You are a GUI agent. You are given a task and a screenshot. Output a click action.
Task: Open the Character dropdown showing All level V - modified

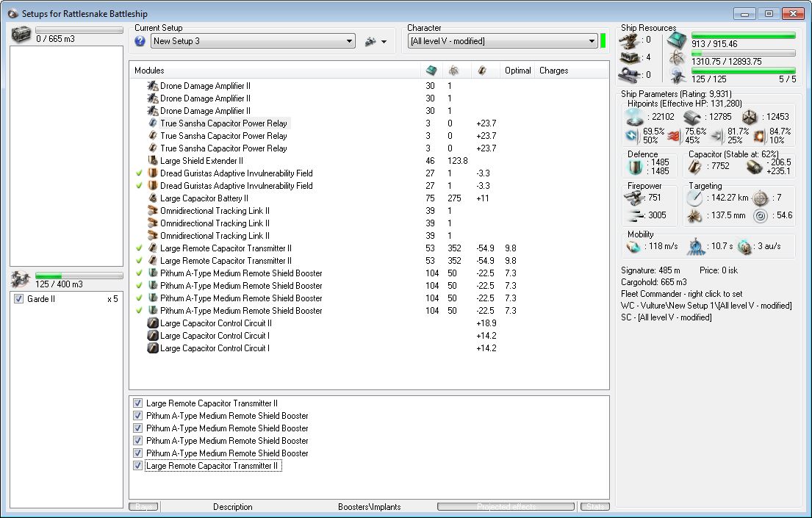click(503, 41)
